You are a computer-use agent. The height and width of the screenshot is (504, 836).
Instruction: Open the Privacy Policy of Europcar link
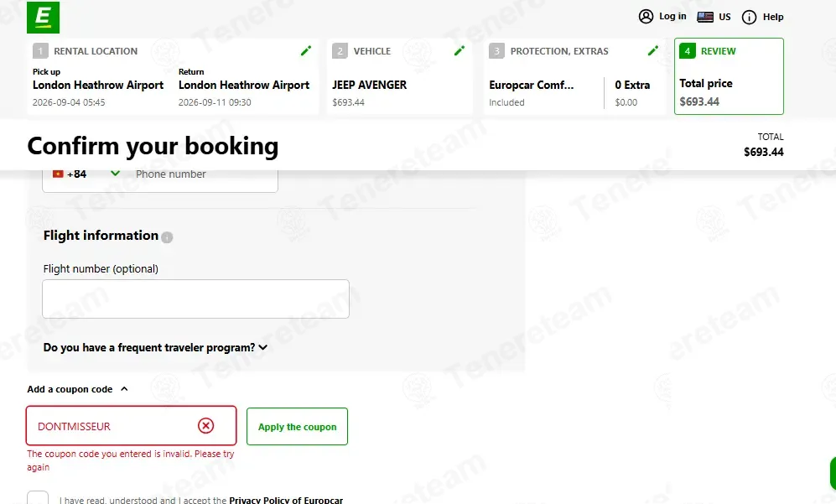click(x=286, y=501)
